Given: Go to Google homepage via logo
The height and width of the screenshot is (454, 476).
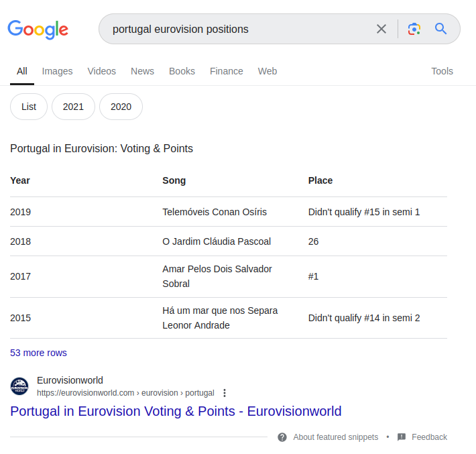Looking at the screenshot, I should click(x=38, y=30).
